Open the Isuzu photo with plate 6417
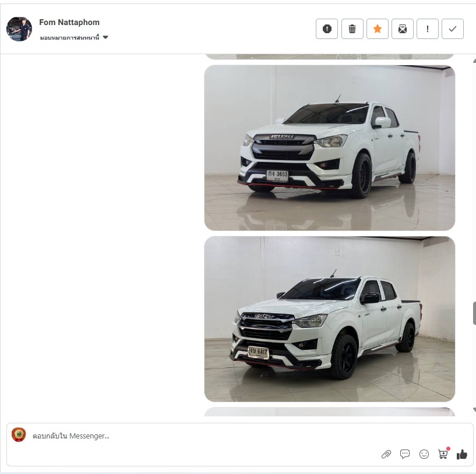The width and height of the screenshot is (476, 474). 330,319
